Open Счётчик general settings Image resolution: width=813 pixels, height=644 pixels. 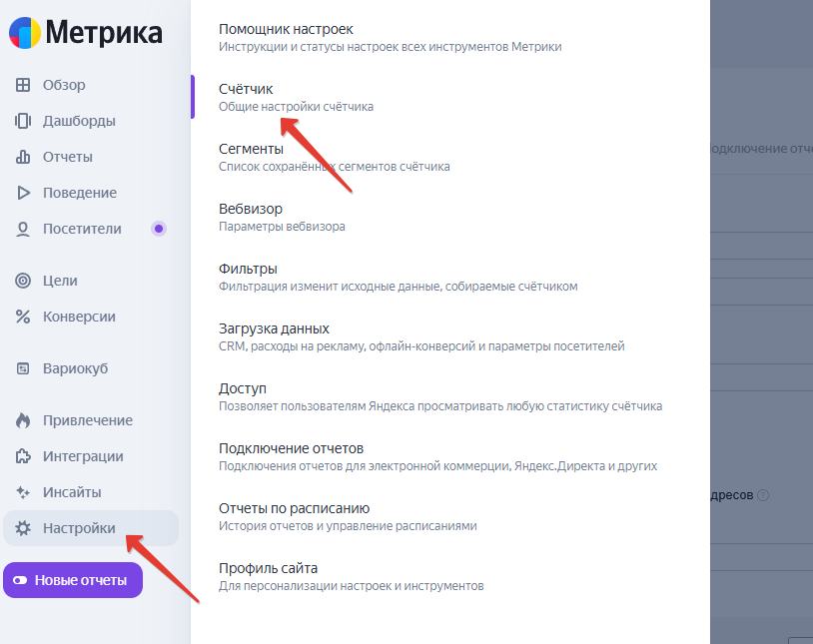coord(246,90)
